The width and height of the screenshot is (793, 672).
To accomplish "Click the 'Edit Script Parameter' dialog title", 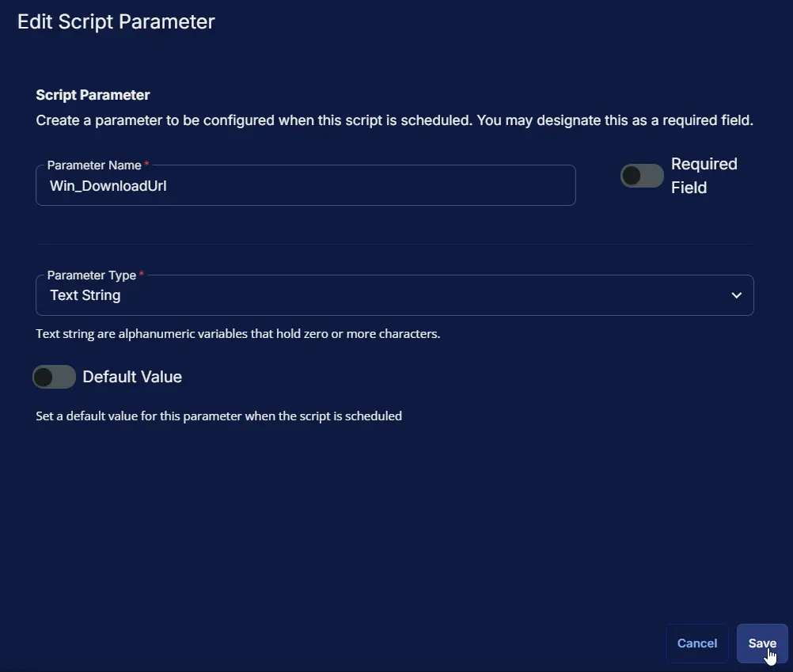I will 116,21.
